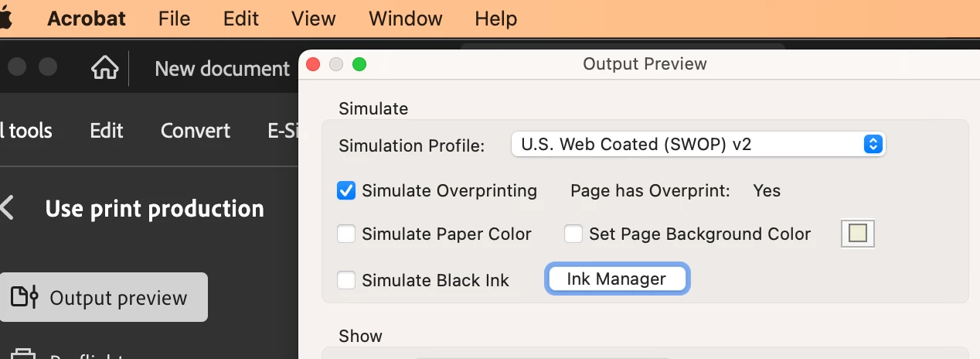Viewport: 980px width, 359px height.
Task: Click the 'Page has Overprint:' label
Action: (x=650, y=190)
